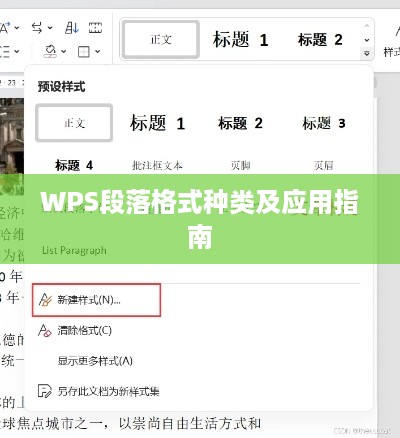Click the text direction icon in toolbar
Image resolution: width=400 pixels, height=438 pixels.
pyautogui.click(x=37, y=28)
